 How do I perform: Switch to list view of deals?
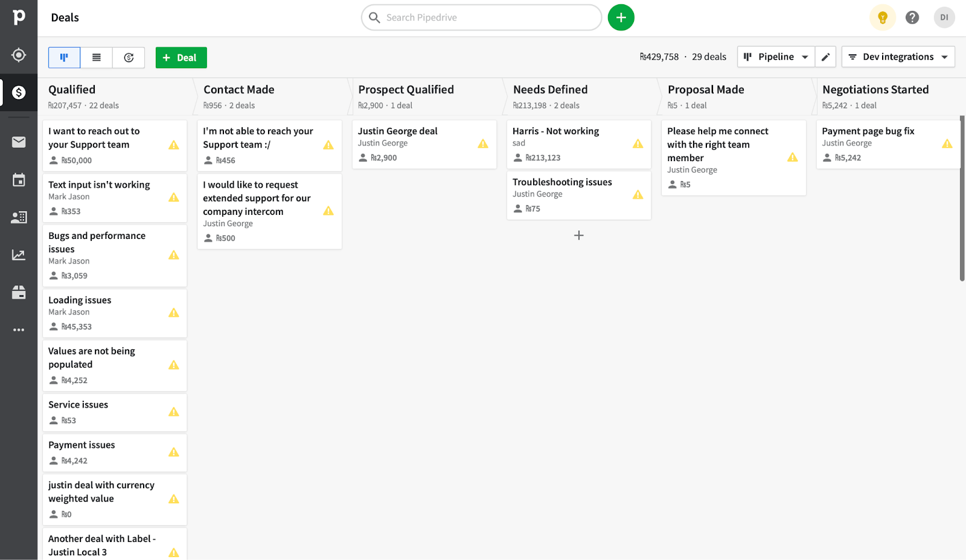tap(97, 57)
